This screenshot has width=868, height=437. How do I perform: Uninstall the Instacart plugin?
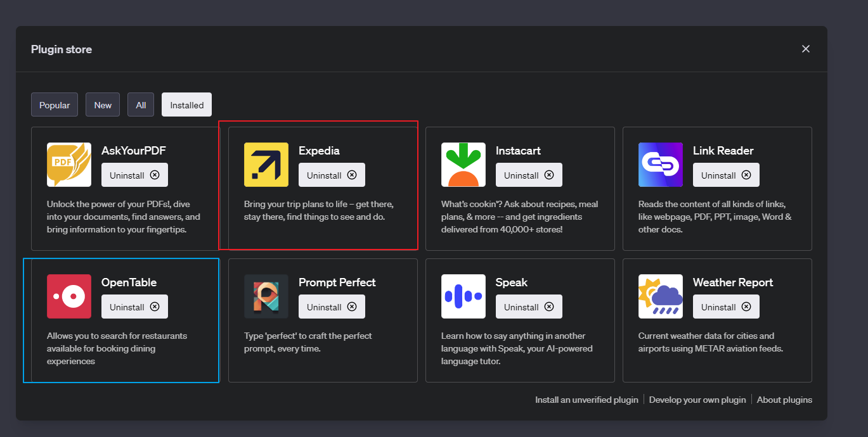(529, 175)
